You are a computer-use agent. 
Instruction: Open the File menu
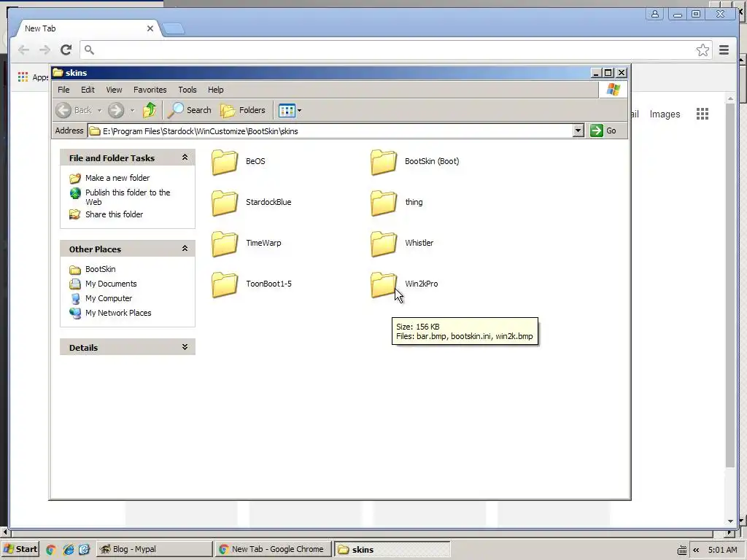63,90
